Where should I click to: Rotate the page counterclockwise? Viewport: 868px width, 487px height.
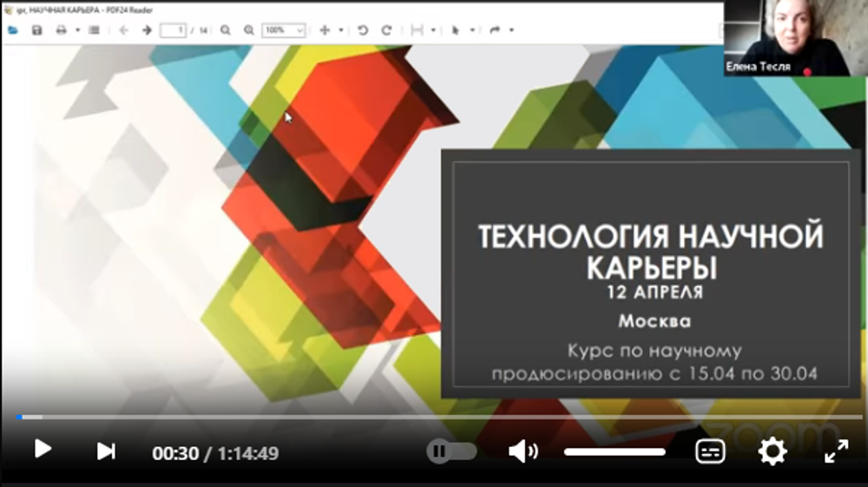363,30
